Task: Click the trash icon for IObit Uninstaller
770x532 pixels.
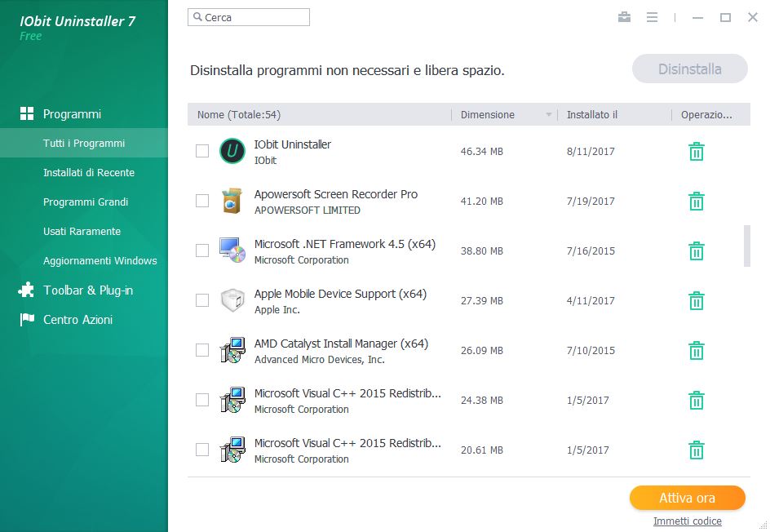Action: pyautogui.click(x=696, y=152)
